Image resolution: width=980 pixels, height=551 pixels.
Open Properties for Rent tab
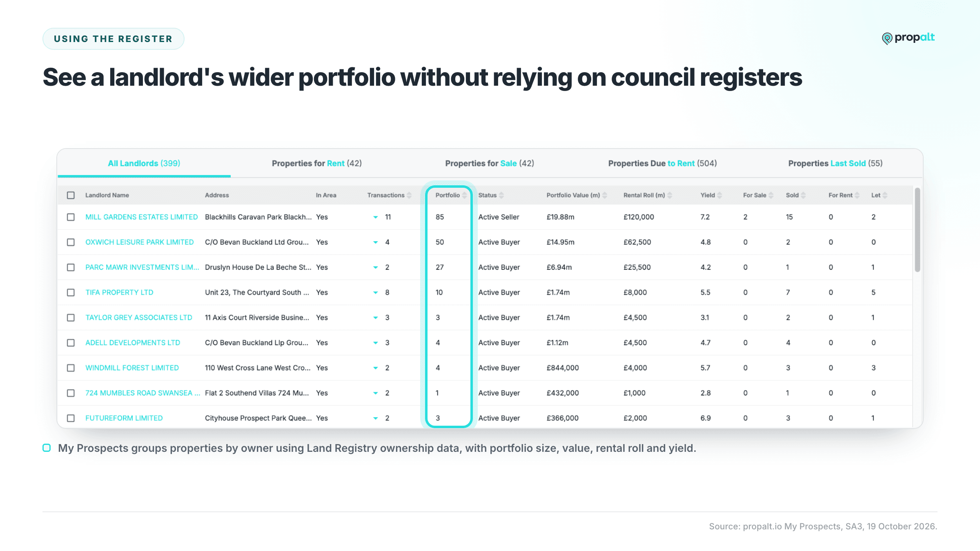(317, 163)
